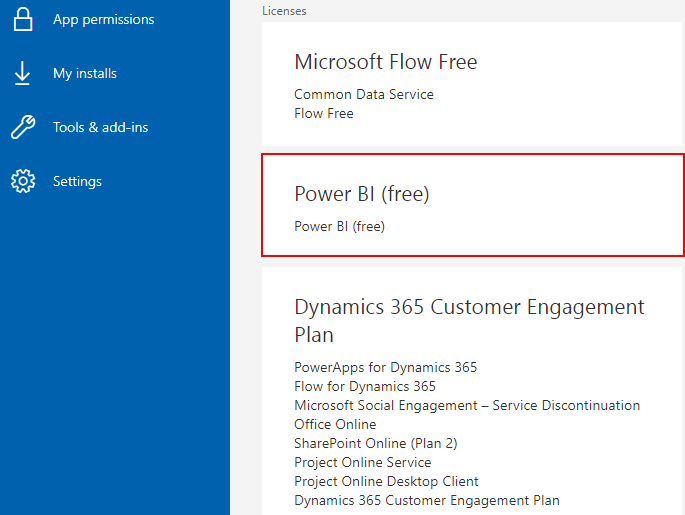The height and width of the screenshot is (515, 685).
Task: Go to My installs
Action: point(85,73)
